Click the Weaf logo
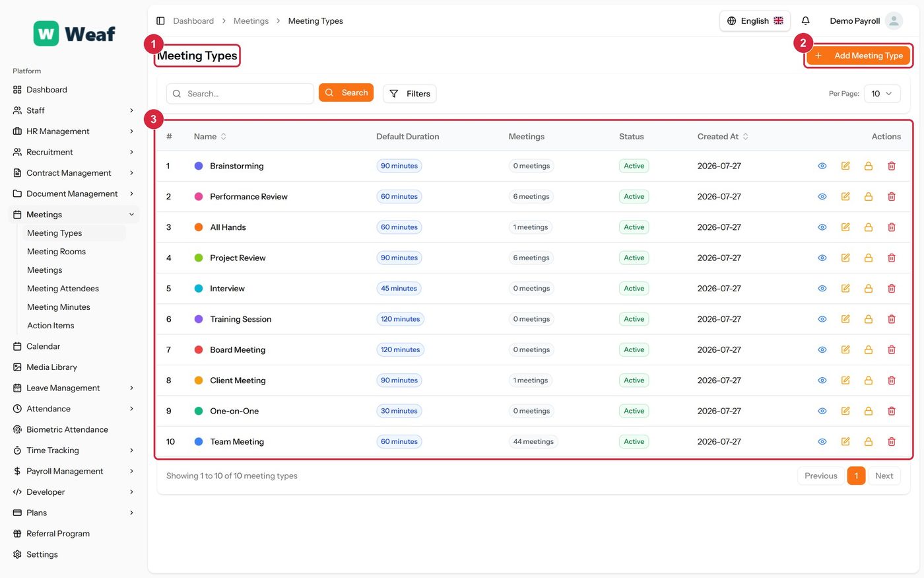 pos(75,34)
